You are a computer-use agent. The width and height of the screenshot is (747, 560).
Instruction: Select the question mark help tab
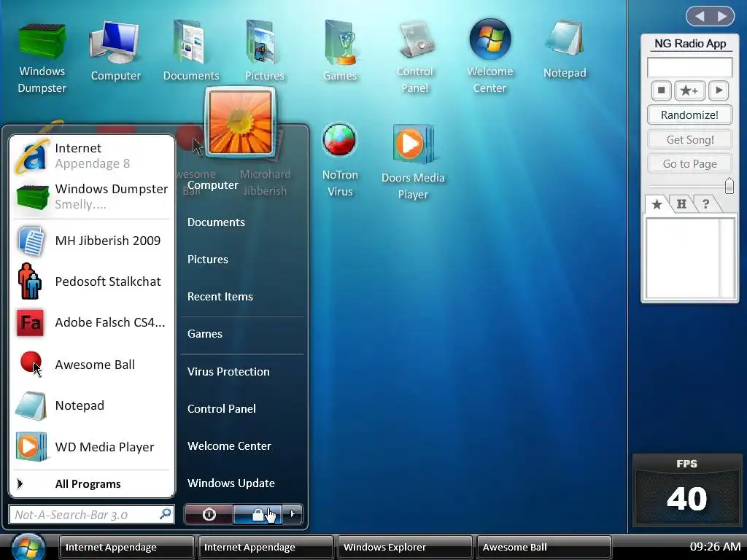pos(705,204)
